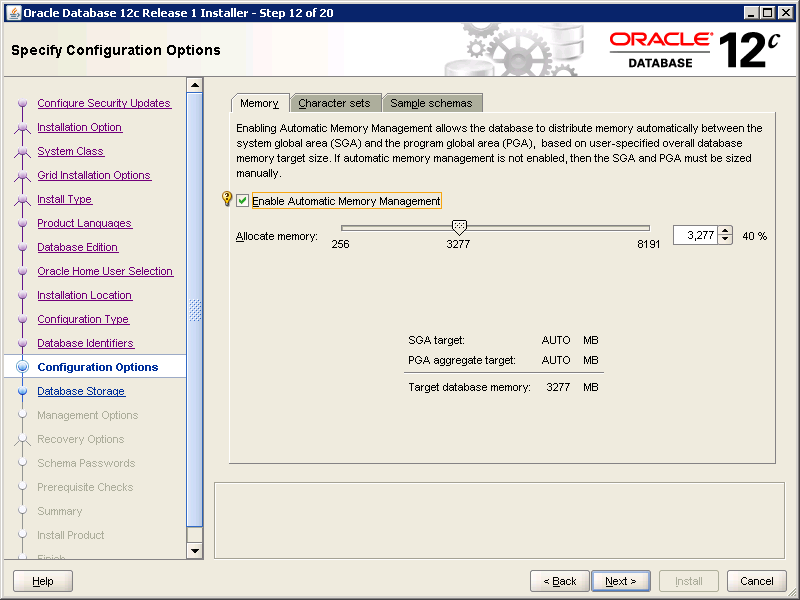
Task: Open the Help button
Action: [x=43, y=581]
